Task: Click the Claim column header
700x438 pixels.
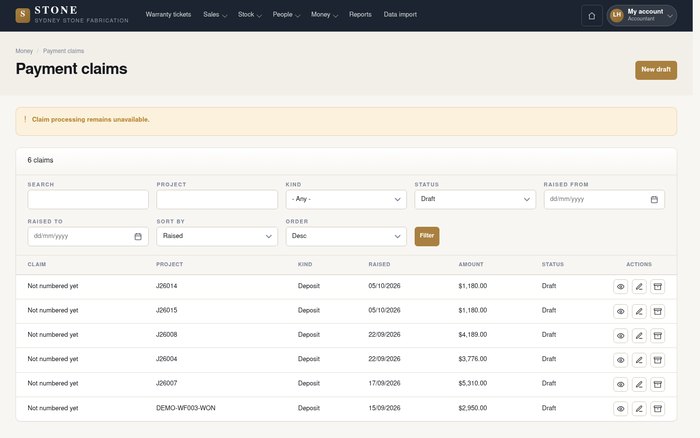Action: [x=37, y=264]
